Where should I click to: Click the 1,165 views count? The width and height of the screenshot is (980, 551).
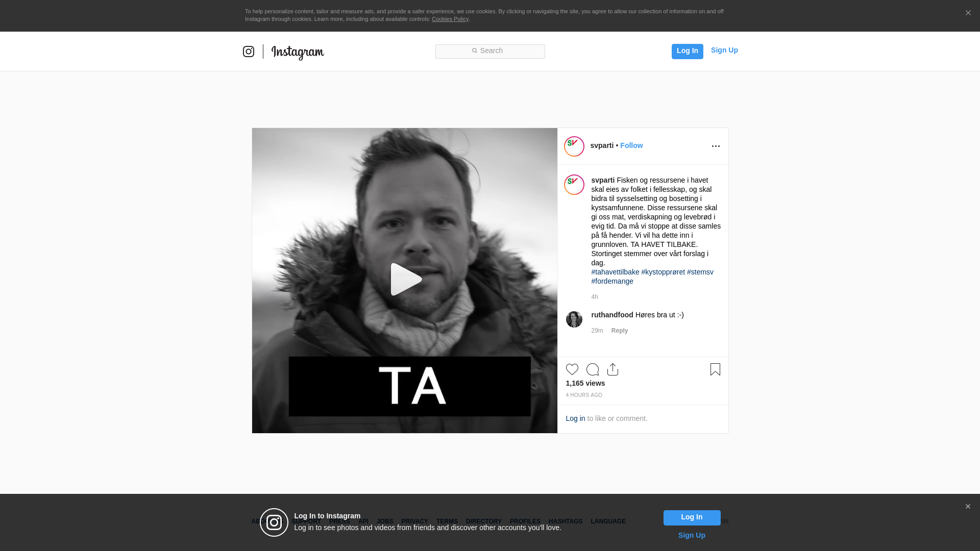pyautogui.click(x=585, y=383)
